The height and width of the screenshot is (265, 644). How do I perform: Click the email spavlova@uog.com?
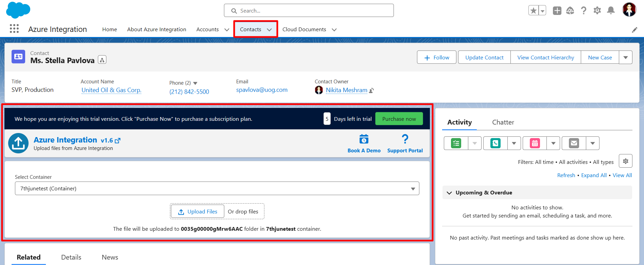pyautogui.click(x=262, y=90)
